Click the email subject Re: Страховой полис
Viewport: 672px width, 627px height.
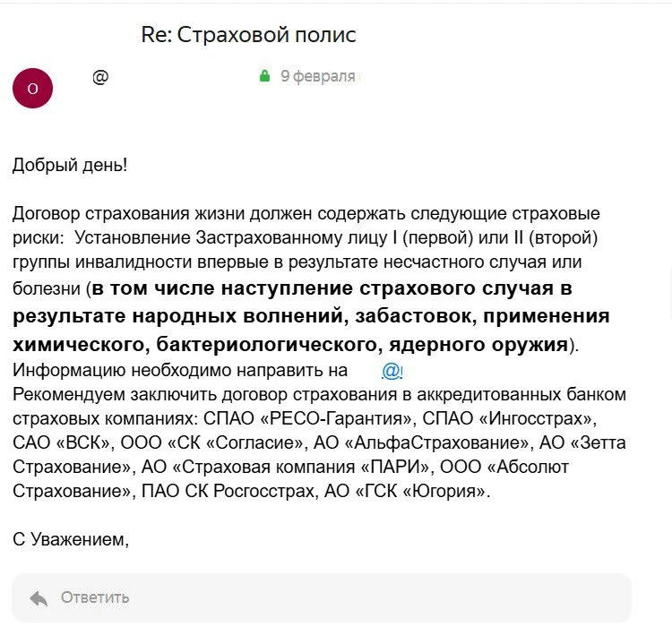click(248, 35)
